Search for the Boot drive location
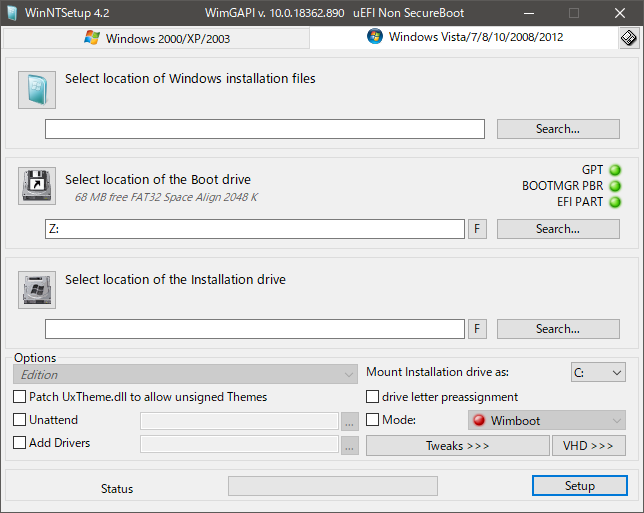This screenshot has height=513, width=644. [x=558, y=229]
